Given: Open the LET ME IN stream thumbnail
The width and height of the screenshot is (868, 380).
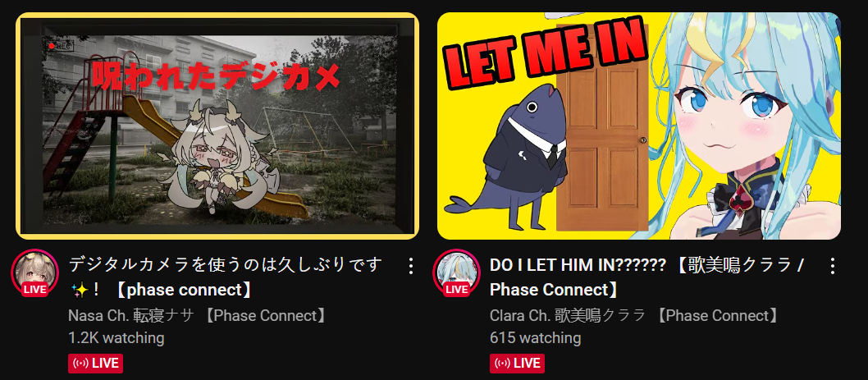Looking at the screenshot, I should point(639,126).
